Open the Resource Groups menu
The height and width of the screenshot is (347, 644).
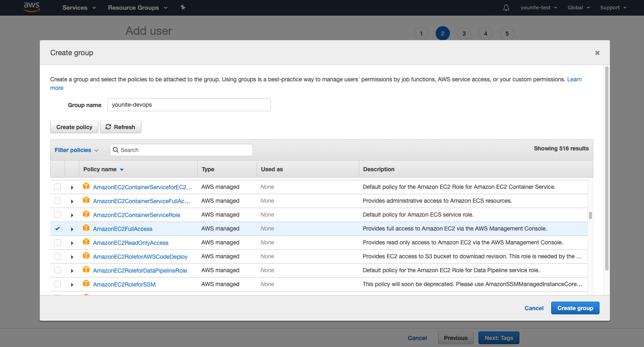[138, 8]
